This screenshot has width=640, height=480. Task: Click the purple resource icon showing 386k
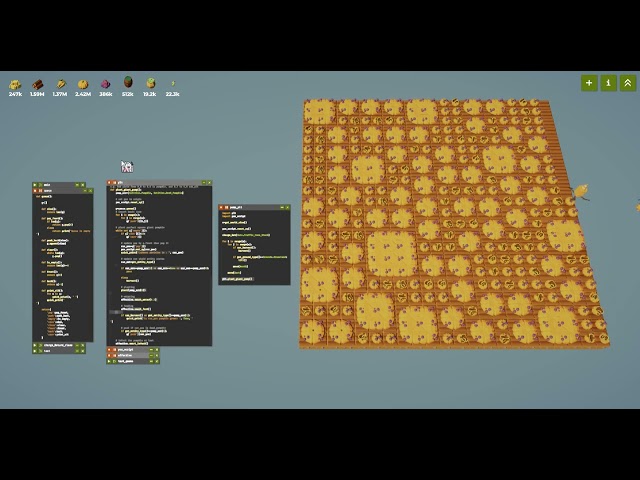click(x=105, y=84)
